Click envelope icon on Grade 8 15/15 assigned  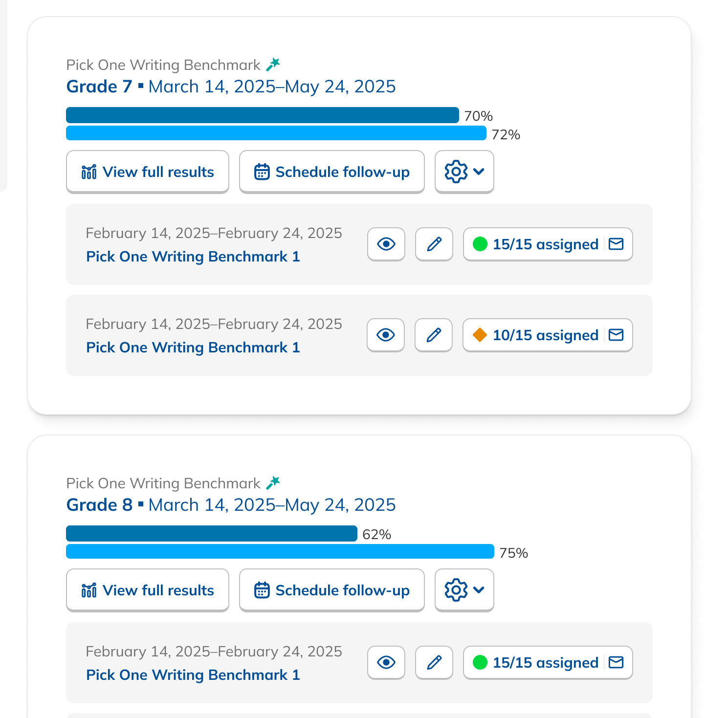pyautogui.click(x=616, y=662)
